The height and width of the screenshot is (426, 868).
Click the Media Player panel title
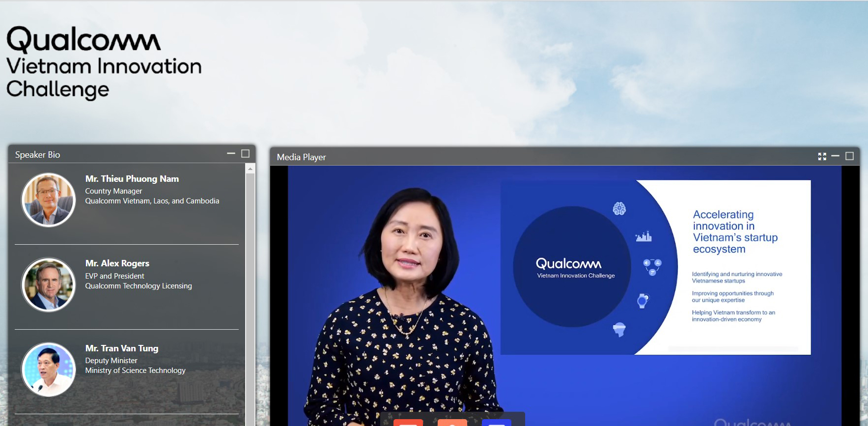(301, 157)
